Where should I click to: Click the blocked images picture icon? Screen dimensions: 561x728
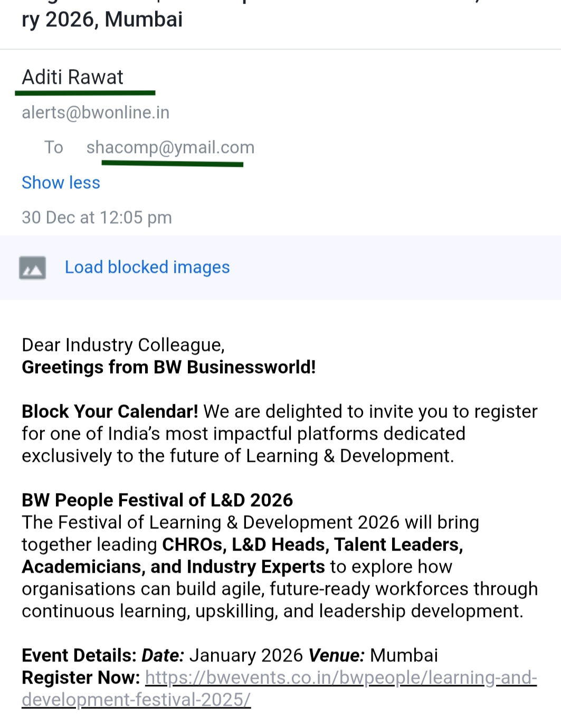tap(32, 268)
